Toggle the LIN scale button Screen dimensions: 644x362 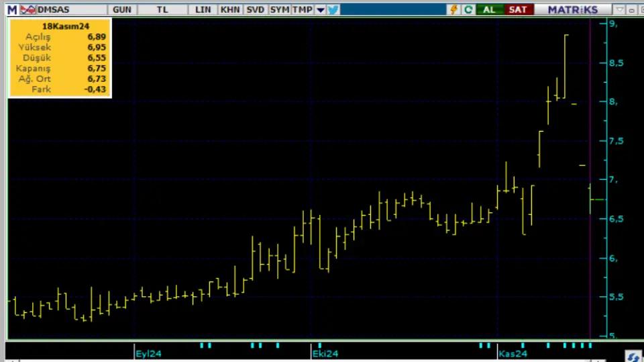point(203,9)
